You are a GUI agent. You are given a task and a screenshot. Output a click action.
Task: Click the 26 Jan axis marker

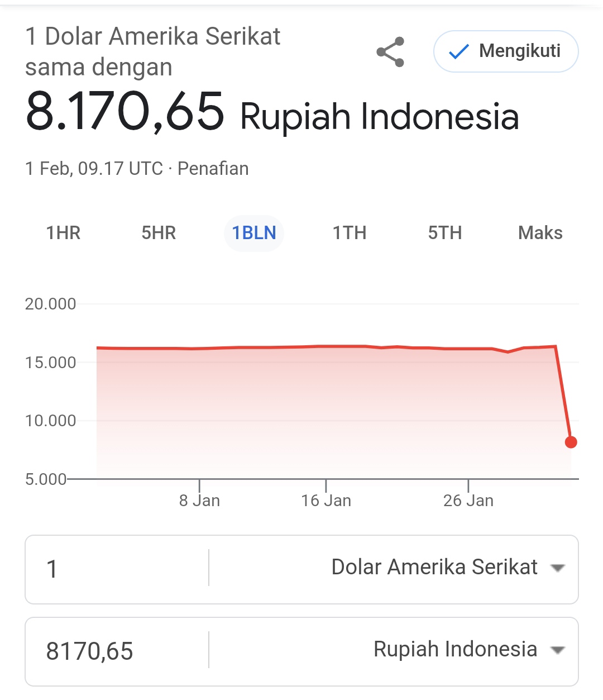pos(468,500)
